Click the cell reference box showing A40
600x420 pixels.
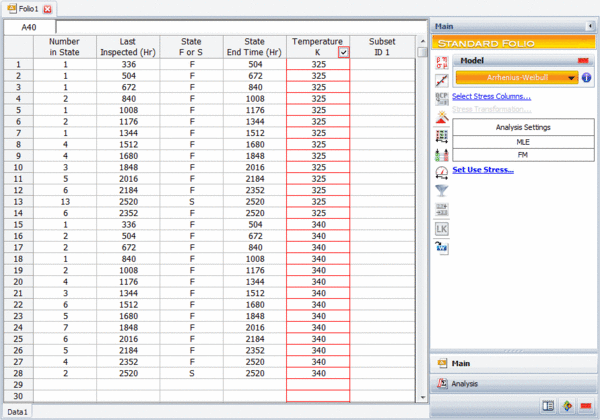(x=29, y=27)
